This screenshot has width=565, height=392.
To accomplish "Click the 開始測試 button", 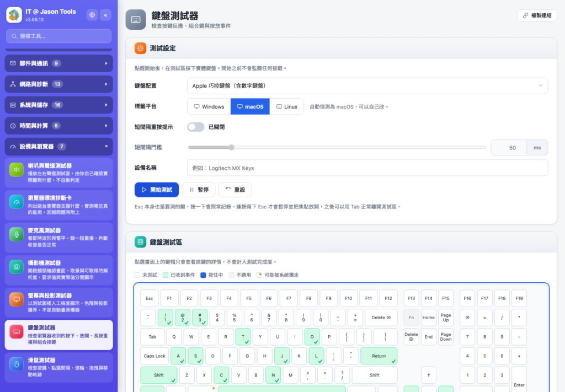I will point(157,190).
